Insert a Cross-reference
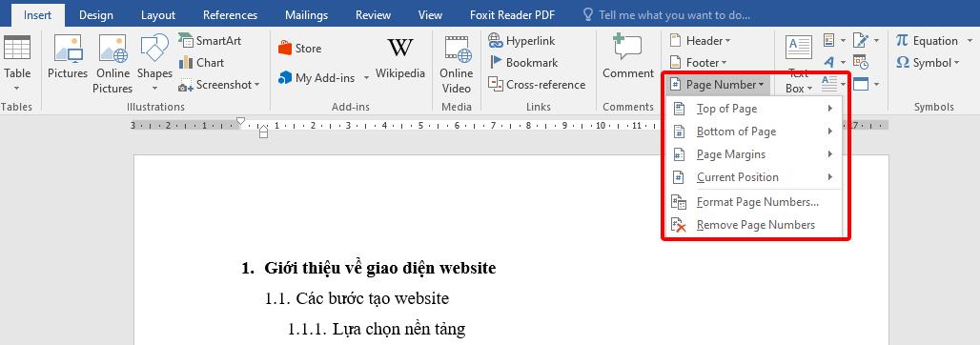The width and height of the screenshot is (980, 345). pyautogui.click(x=537, y=85)
